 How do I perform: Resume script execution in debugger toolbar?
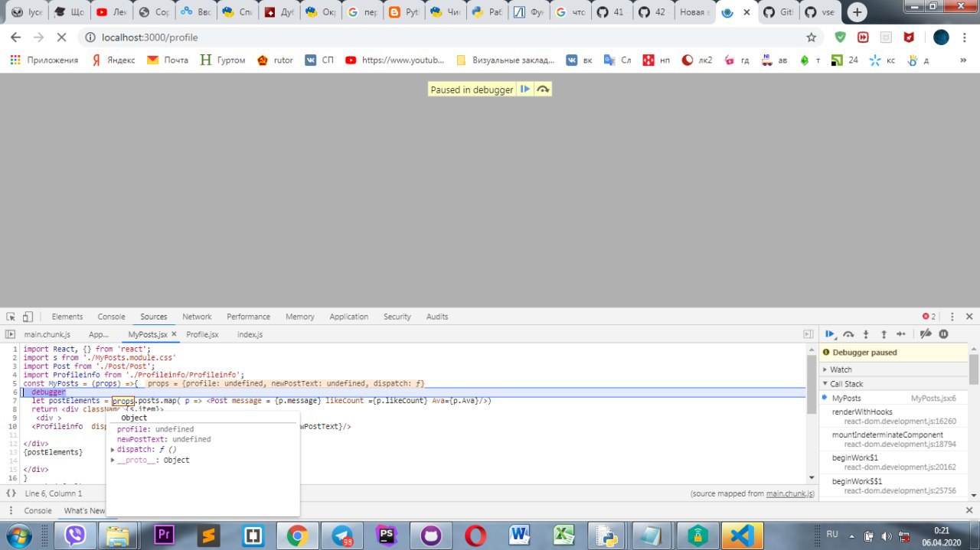click(830, 334)
